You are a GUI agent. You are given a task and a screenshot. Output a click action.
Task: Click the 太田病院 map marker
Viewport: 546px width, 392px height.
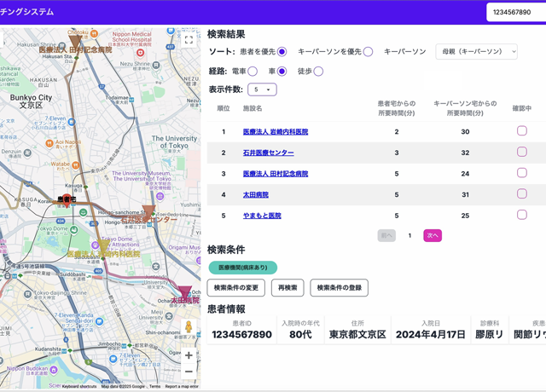tap(184, 292)
